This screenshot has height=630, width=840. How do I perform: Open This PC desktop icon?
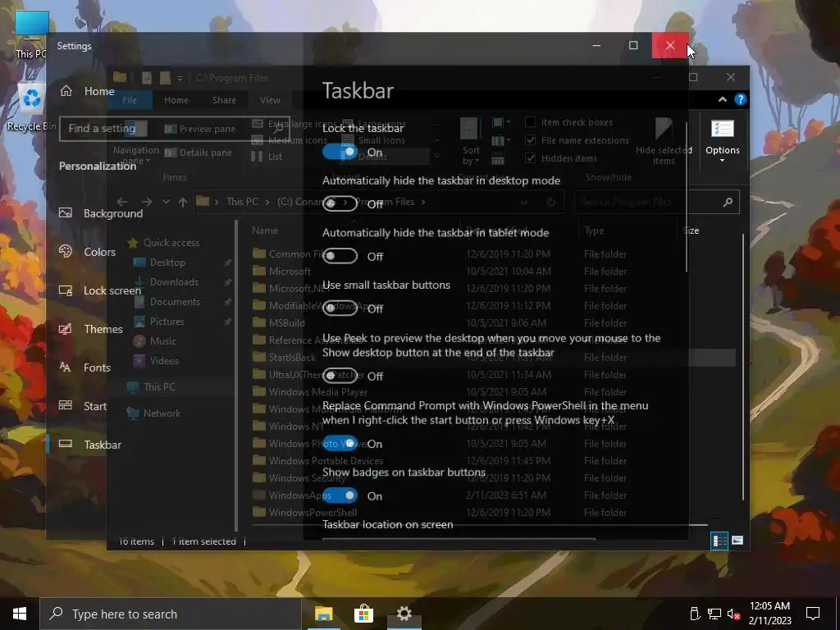click(x=30, y=34)
